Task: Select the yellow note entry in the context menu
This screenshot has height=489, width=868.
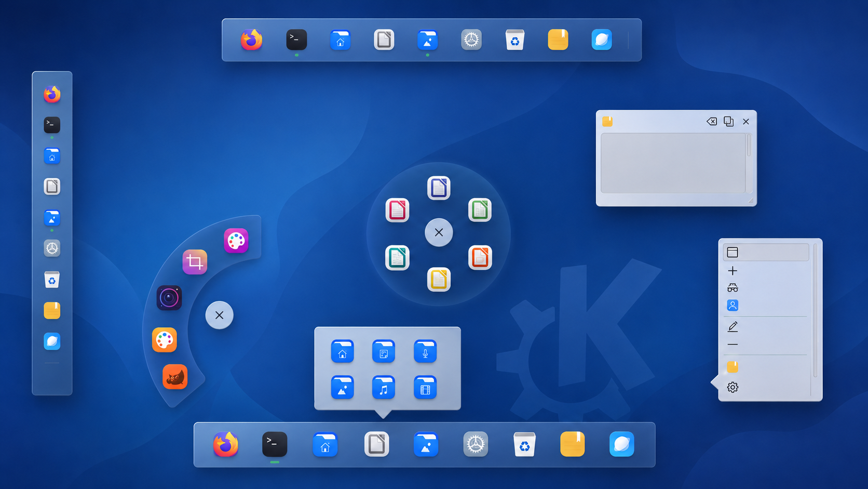Action: click(733, 367)
